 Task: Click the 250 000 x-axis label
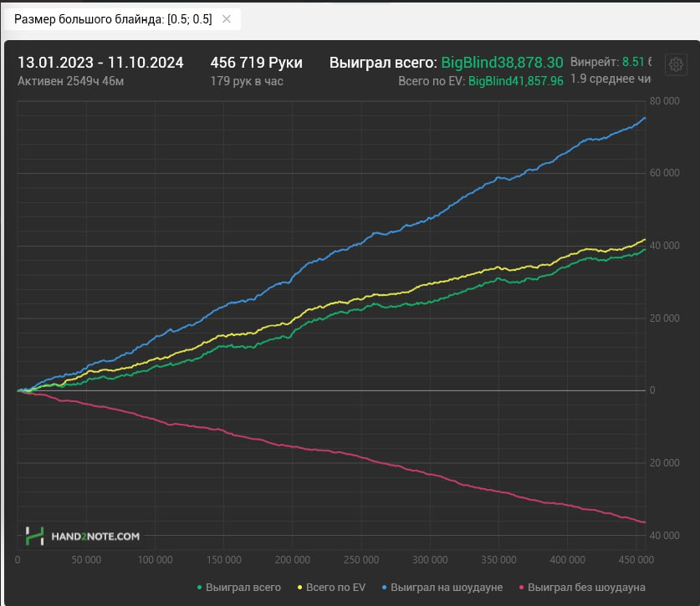pos(360,558)
